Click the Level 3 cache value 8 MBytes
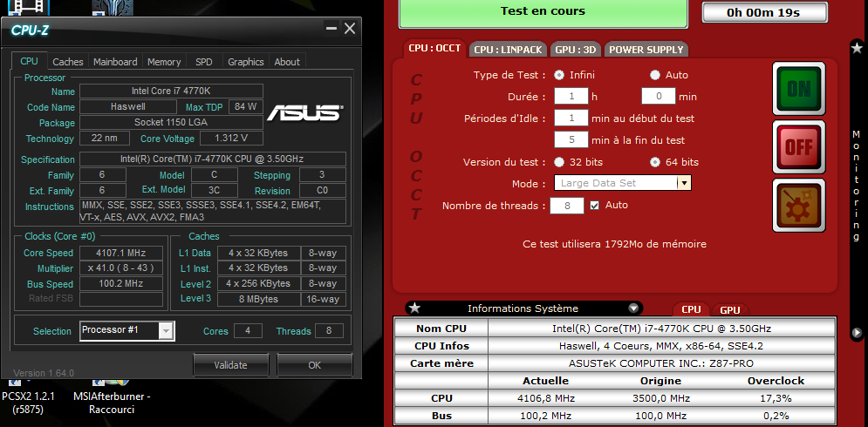Screen dimensions: 868x427 258,299
